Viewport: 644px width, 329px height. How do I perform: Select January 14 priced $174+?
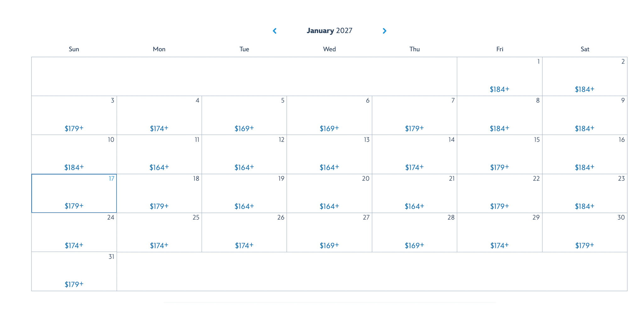(414, 154)
